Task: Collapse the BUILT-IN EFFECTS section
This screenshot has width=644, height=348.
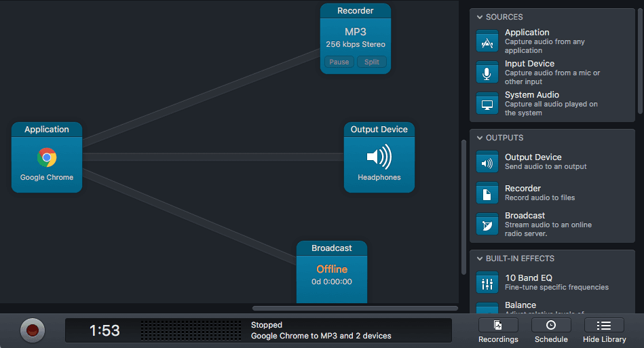Action: tap(480, 258)
